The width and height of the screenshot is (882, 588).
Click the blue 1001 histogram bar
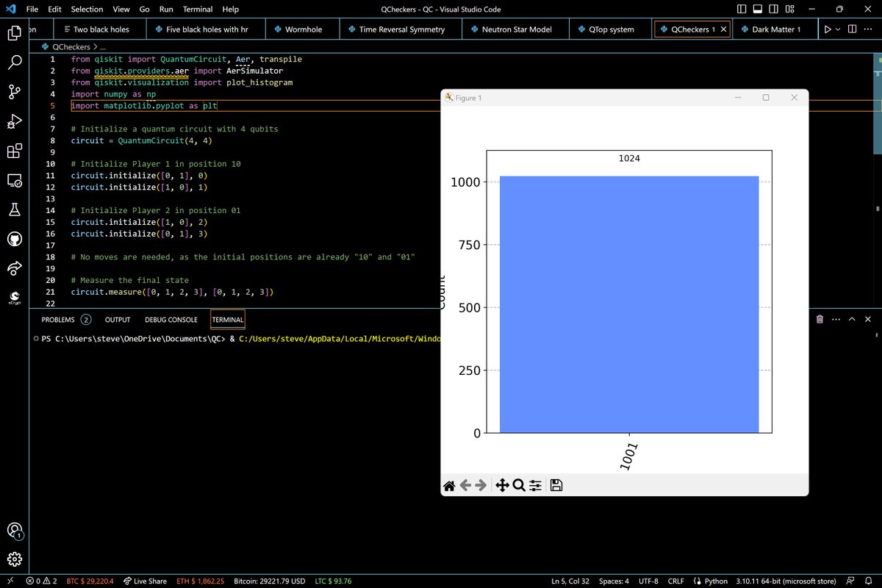coord(628,304)
